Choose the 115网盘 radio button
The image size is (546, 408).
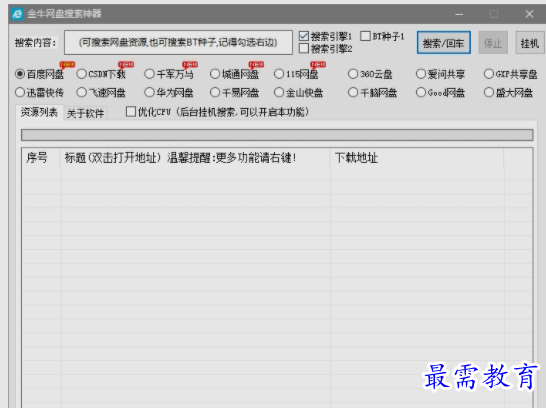click(x=279, y=74)
